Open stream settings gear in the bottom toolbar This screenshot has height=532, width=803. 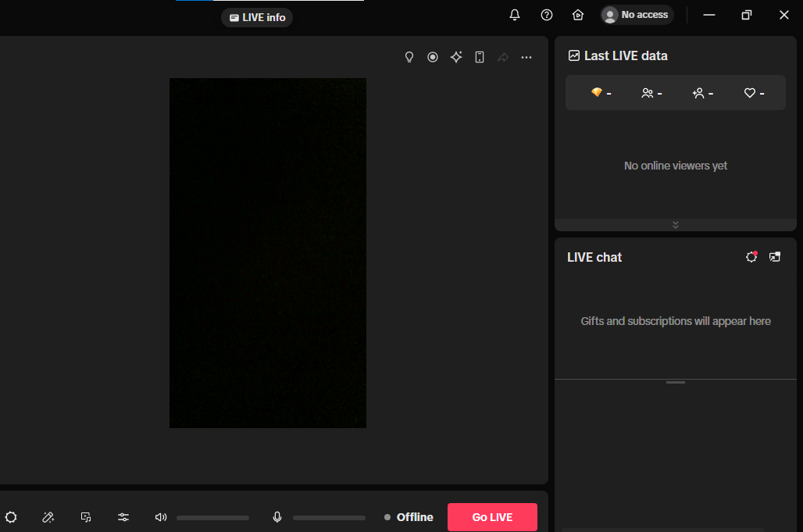coord(11,517)
